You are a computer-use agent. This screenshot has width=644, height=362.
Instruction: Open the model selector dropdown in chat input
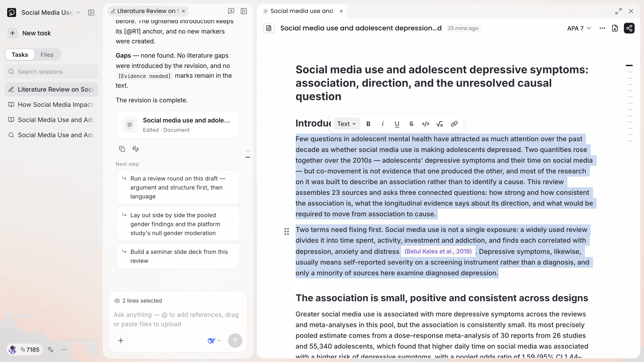pos(214,341)
